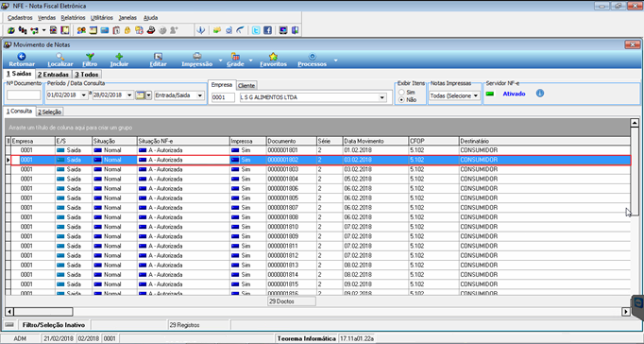Open the L S G ALIMENTOS LTDA company dropdown
This screenshot has height=344, width=644.
click(x=382, y=98)
